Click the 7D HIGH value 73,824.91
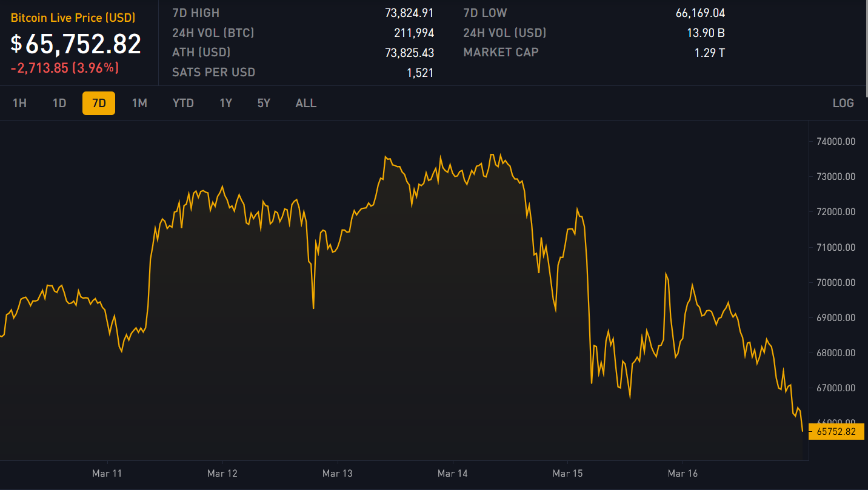Viewport: 868px width, 490px height. [409, 13]
